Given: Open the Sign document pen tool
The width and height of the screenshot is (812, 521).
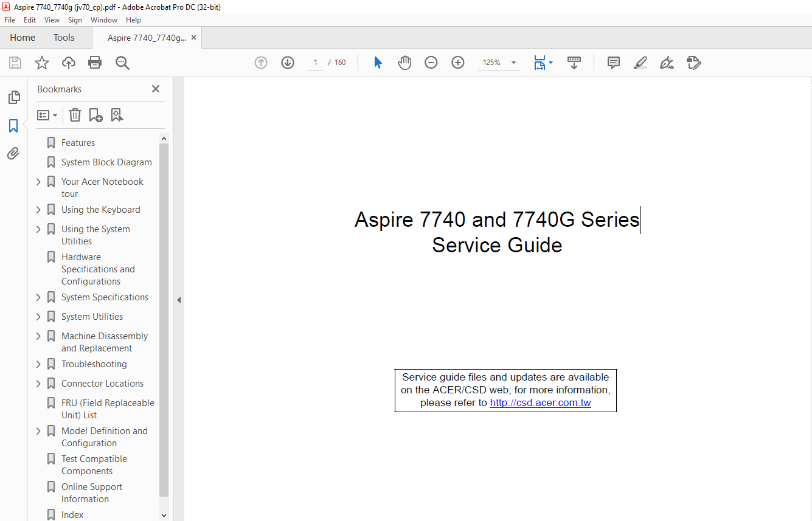Looking at the screenshot, I should (x=667, y=63).
